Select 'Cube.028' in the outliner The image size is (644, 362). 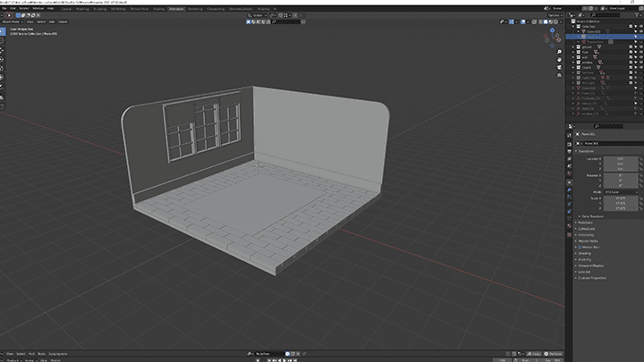point(589,88)
